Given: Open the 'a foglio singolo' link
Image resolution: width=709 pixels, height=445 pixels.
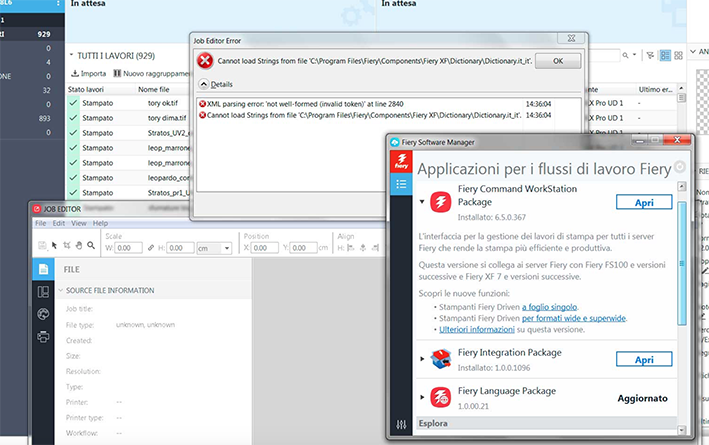Looking at the screenshot, I should (550, 307).
